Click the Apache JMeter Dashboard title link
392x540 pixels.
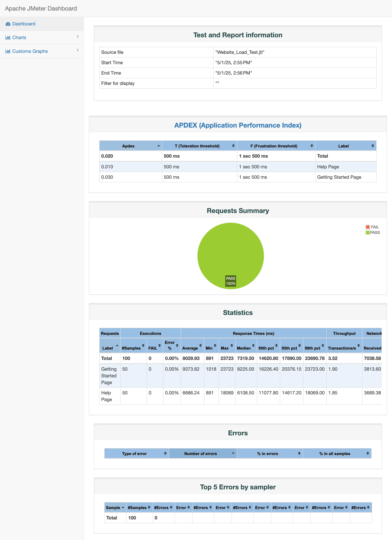[41, 9]
